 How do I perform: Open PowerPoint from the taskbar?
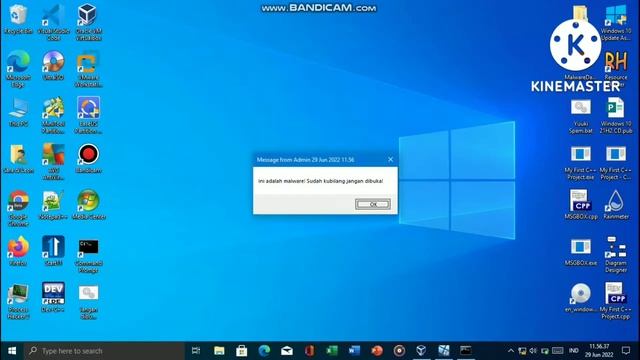click(x=377, y=351)
